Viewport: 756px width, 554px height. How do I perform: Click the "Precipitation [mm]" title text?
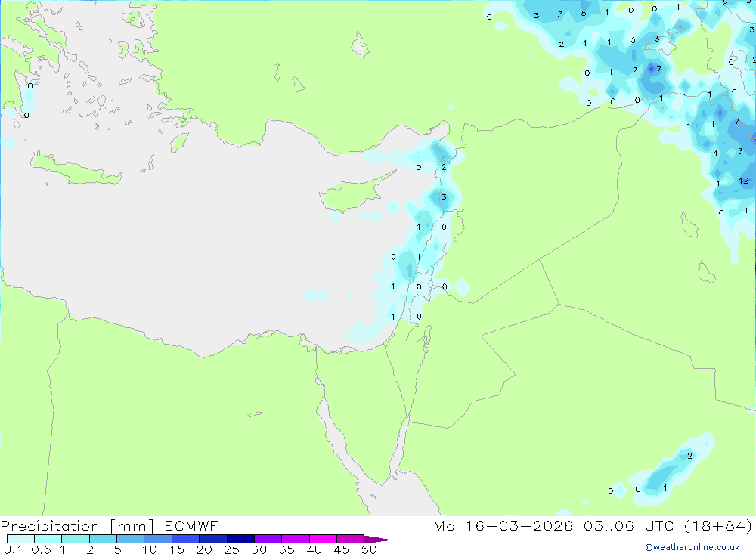click(77, 526)
